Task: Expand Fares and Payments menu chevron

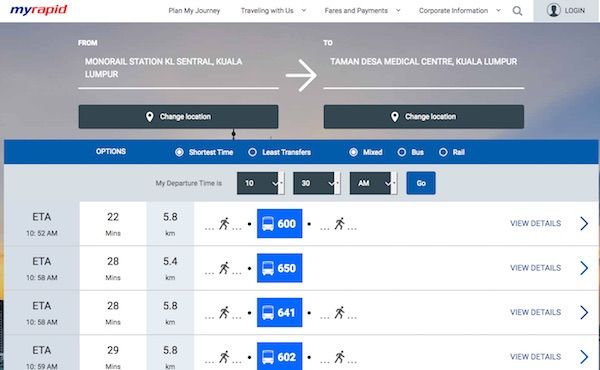Action: coord(398,10)
